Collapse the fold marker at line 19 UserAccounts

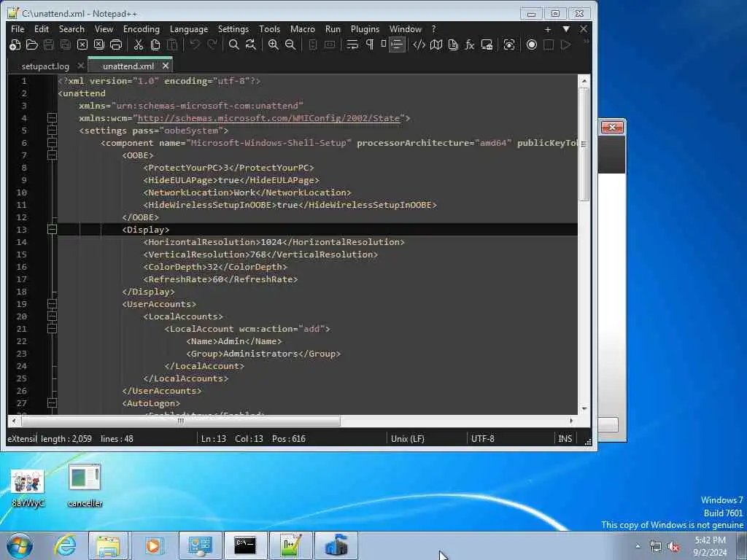[x=52, y=304]
